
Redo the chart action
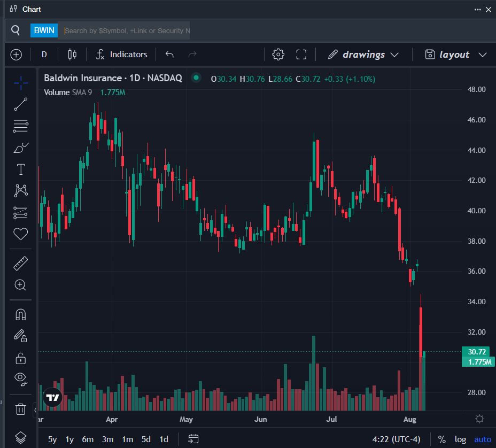pyautogui.click(x=192, y=55)
